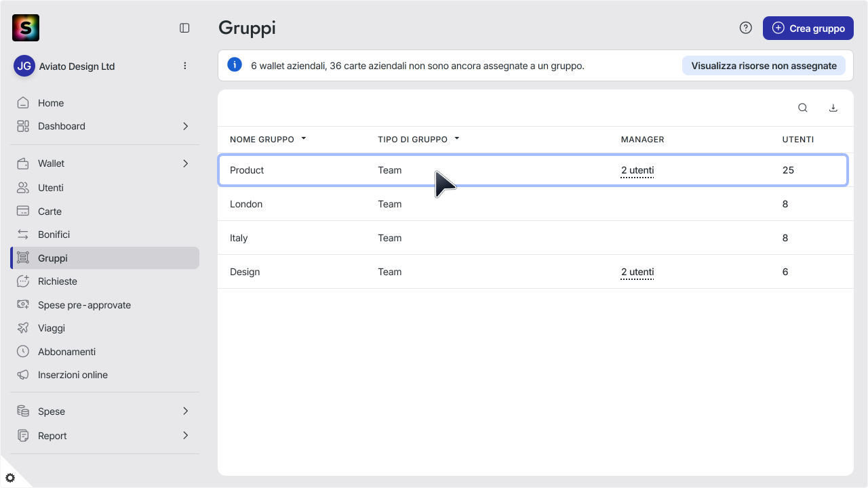Open help with the question mark icon

(746, 28)
